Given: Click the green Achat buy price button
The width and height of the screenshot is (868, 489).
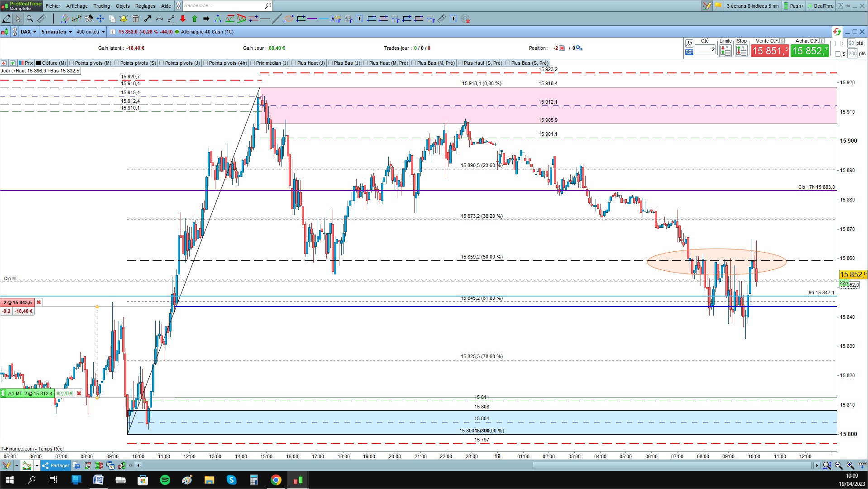Looking at the screenshot, I should click(810, 51).
